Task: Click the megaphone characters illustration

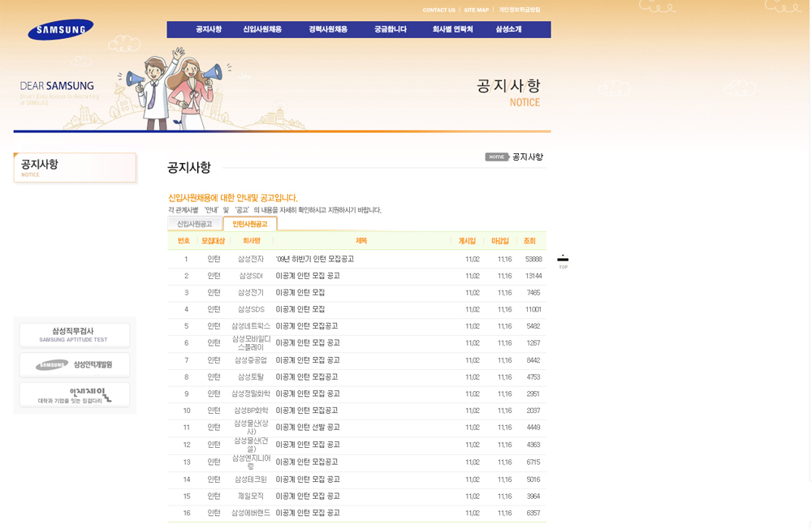Action: (170, 88)
